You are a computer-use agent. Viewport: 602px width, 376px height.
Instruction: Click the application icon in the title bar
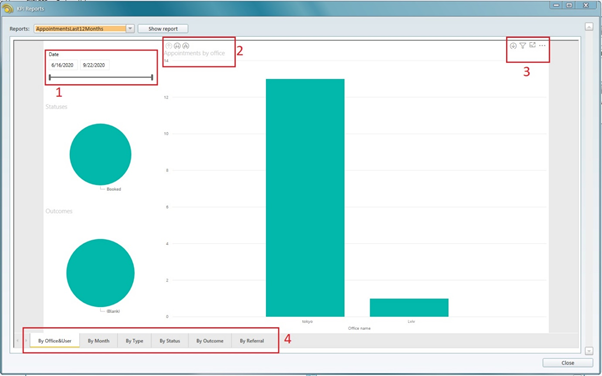pos(8,8)
